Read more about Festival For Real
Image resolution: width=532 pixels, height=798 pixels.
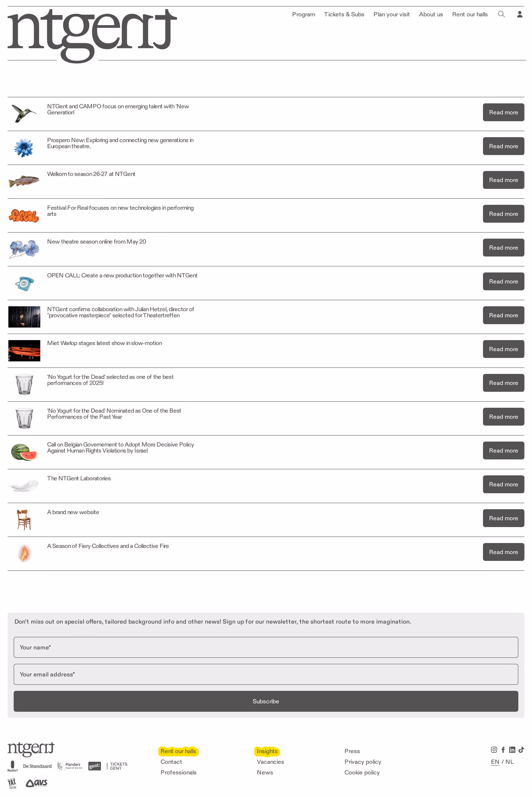[503, 214]
